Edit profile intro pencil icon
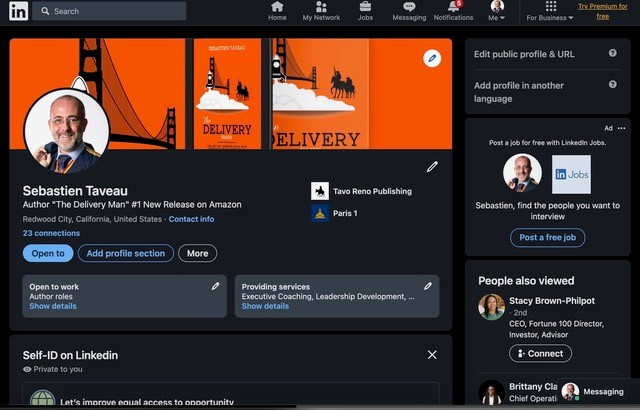This screenshot has width=640, height=410. click(432, 167)
